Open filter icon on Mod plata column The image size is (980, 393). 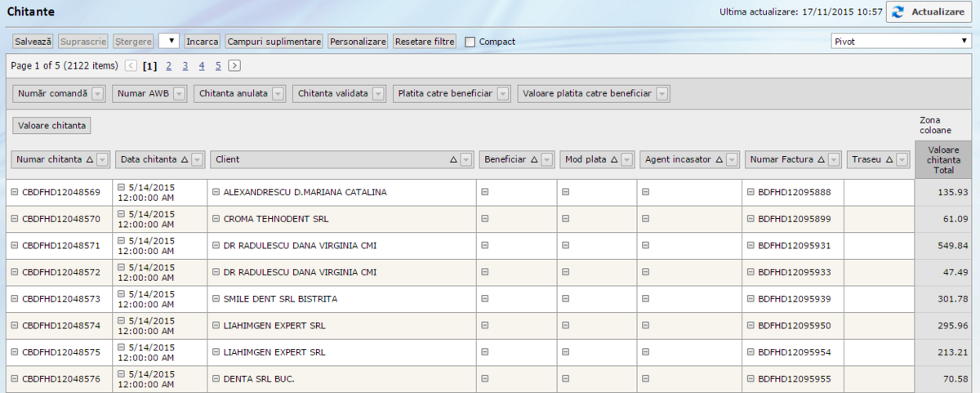[x=626, y=160]
